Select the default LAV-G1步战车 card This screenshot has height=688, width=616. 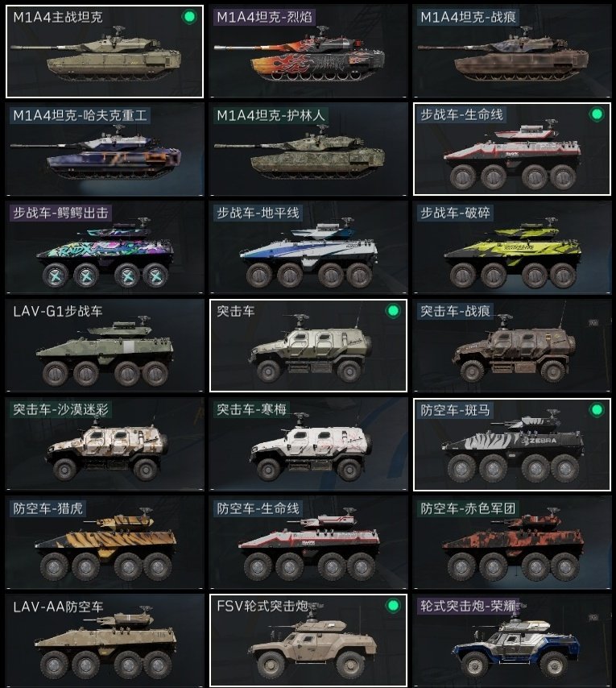point(105,346)
